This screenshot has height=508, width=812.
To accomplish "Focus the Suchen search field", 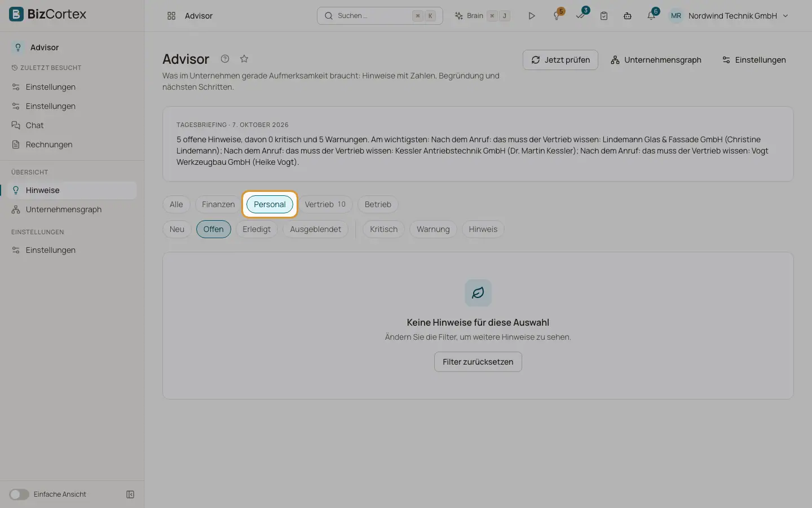I will pyautogui.click(x=380, y=16).
